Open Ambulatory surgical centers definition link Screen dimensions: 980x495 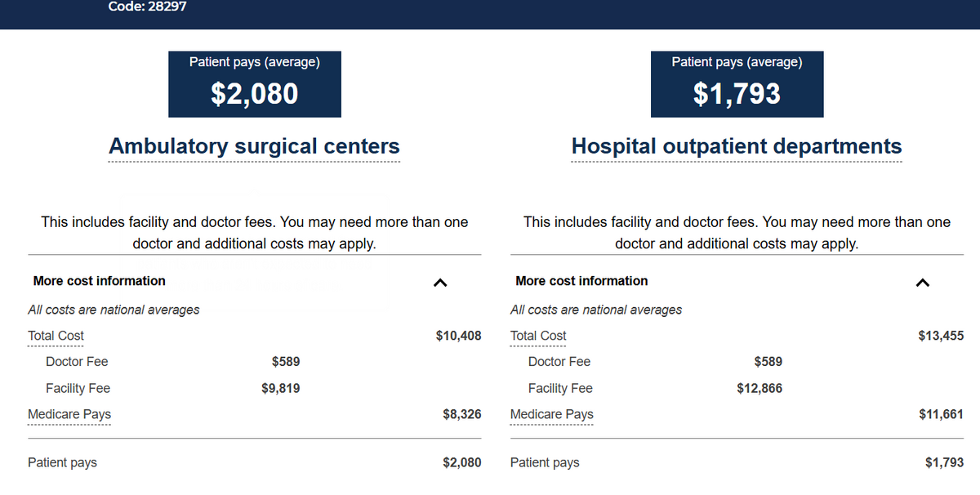(x=254, y=147)
